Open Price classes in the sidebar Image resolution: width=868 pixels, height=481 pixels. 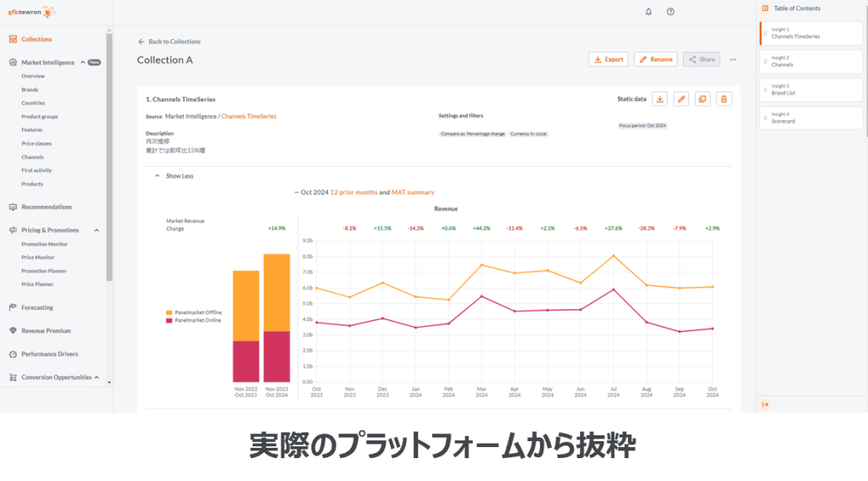tap(36, 143)
